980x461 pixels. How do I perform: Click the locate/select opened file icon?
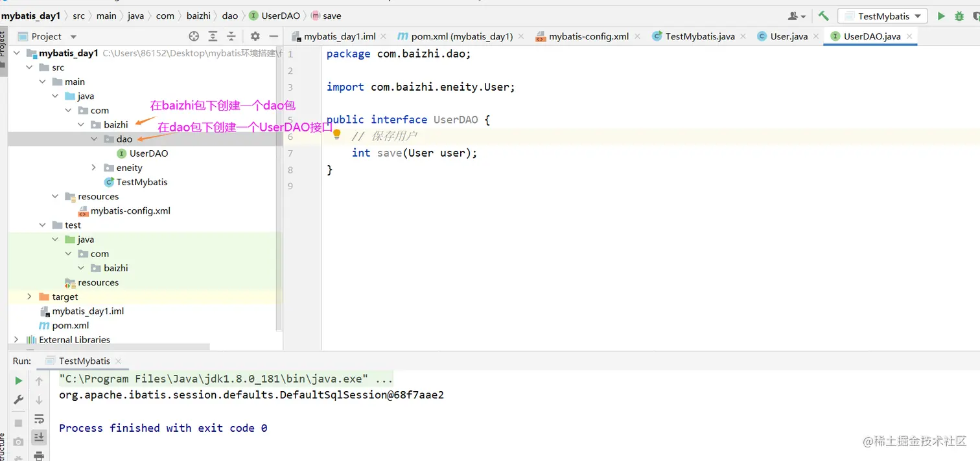tap(194, 36)
